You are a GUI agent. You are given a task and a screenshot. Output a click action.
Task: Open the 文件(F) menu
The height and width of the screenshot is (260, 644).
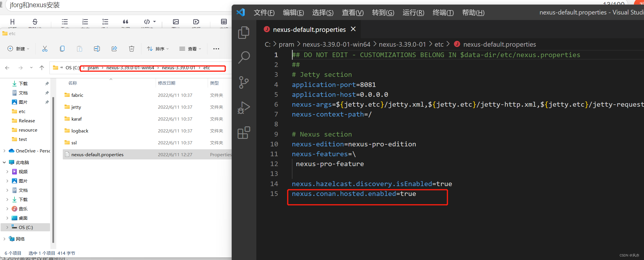pyautogui.click(x=264, y=13)
